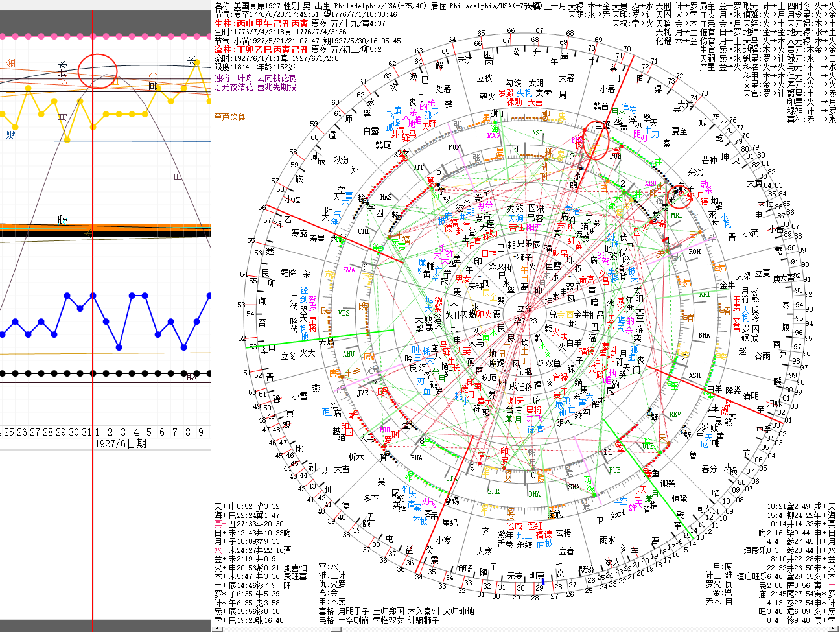Click the orange 草芦饮食 label
The image size is (840, 632).
click(229, 117)
